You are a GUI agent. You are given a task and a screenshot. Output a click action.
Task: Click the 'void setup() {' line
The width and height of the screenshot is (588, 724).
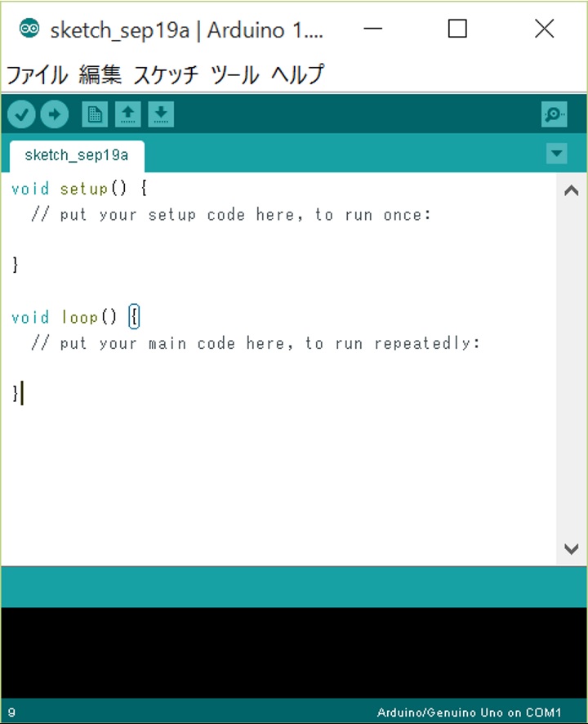click(x=79, y=189)
